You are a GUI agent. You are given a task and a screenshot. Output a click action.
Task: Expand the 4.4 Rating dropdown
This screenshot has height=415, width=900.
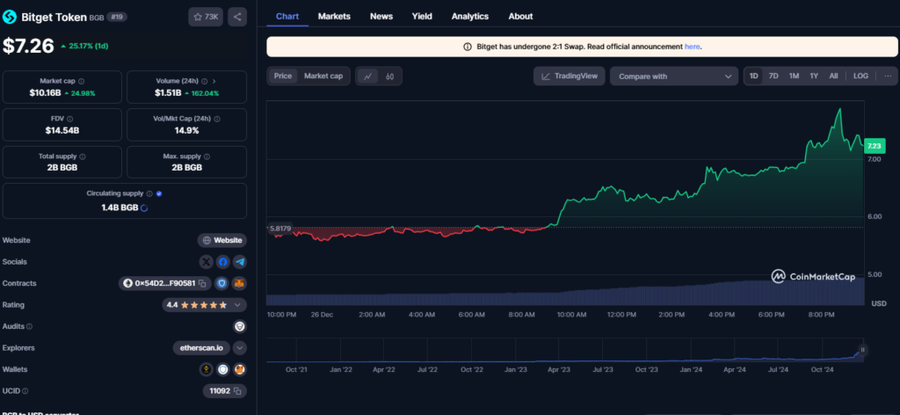coord(237,305)
